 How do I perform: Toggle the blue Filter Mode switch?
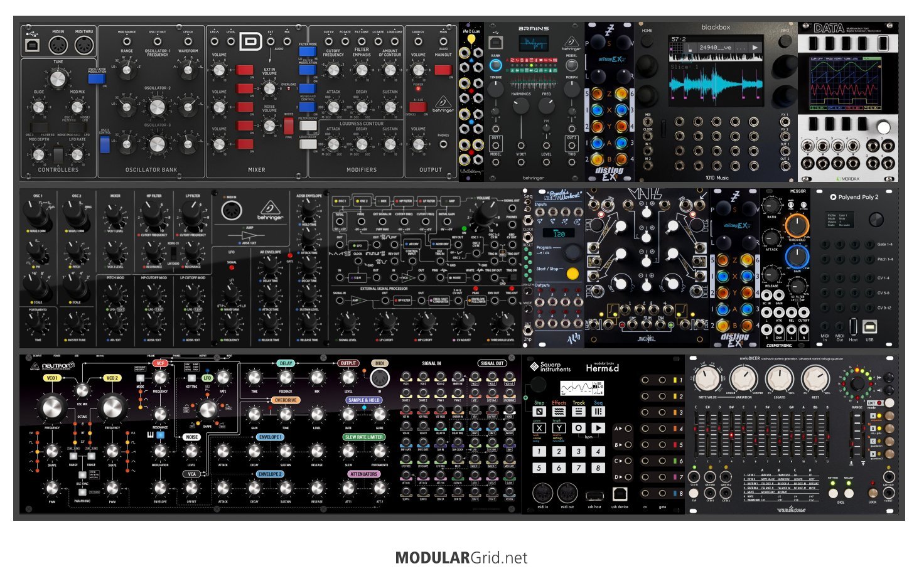coord(308,52)
